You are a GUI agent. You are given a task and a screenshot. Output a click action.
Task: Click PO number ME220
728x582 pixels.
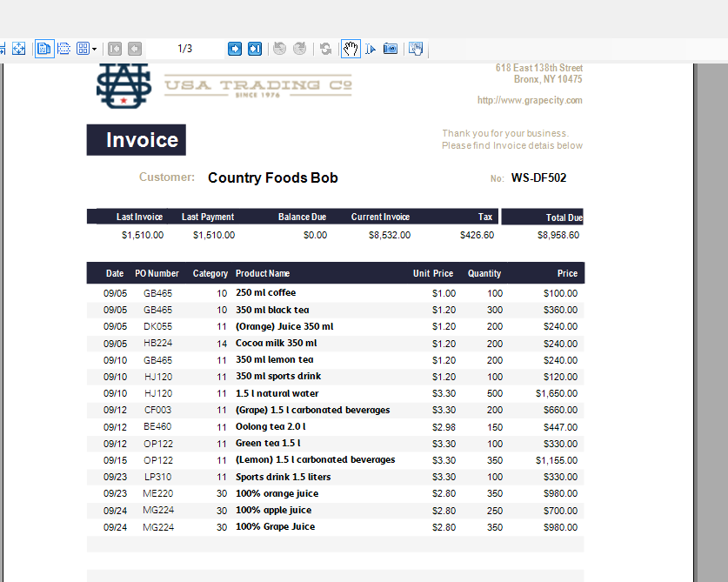pyautogui.click(x=157, y=494)
